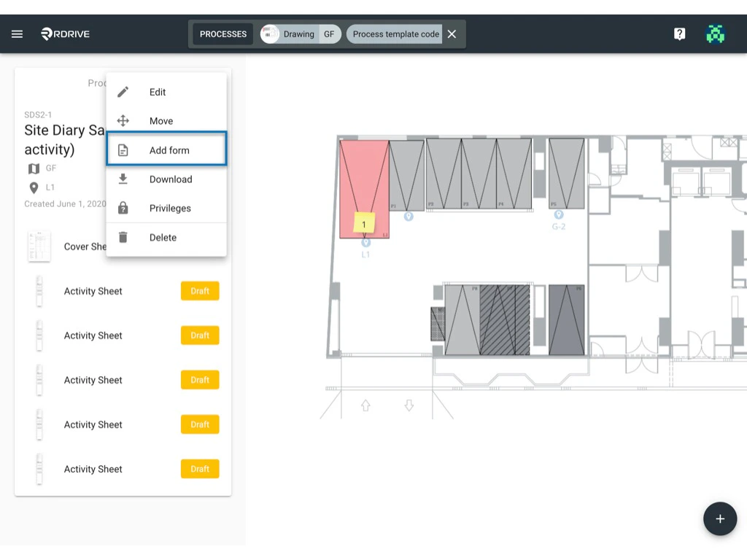The image size is (747, 560).
Task: Click the four-arrow Move icon
Action: point(123,121)
